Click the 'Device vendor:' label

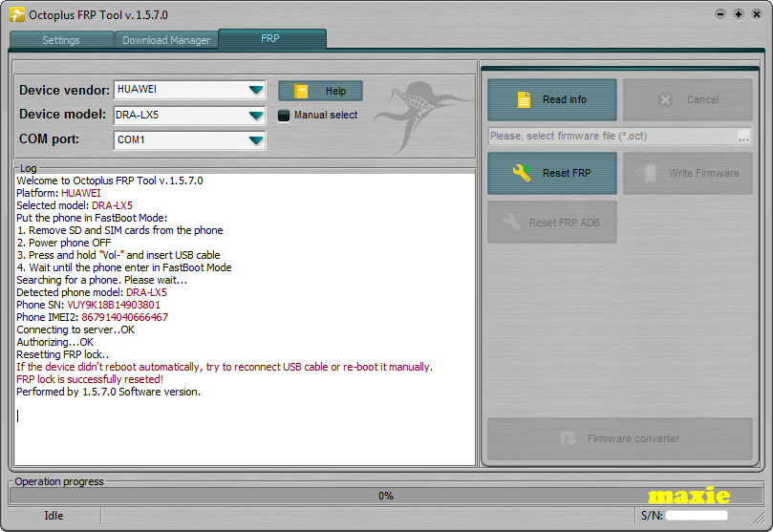pos(65,90)
